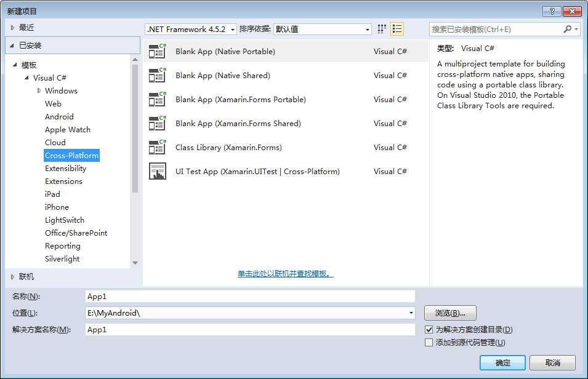Click the Blank App (Xamarin.Forms Shared) template icon
Image resolution: width=588 pixels, height=379 pixels.
(x=158, y=123)
